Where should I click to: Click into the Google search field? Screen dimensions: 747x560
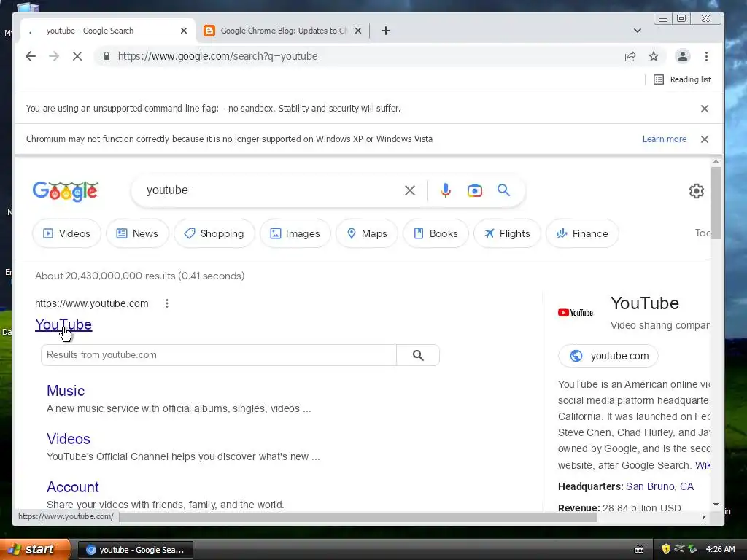click(x=271, y=190)
